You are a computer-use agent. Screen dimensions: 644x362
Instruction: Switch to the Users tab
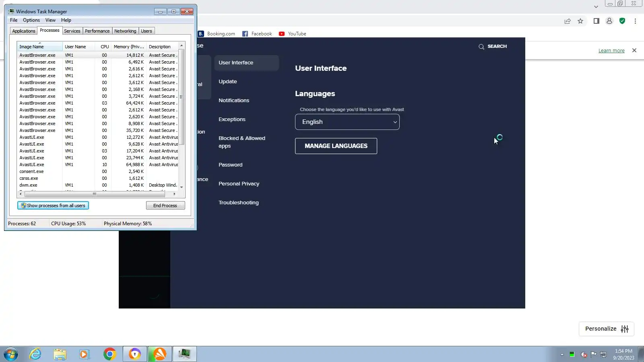coord(147,31)
